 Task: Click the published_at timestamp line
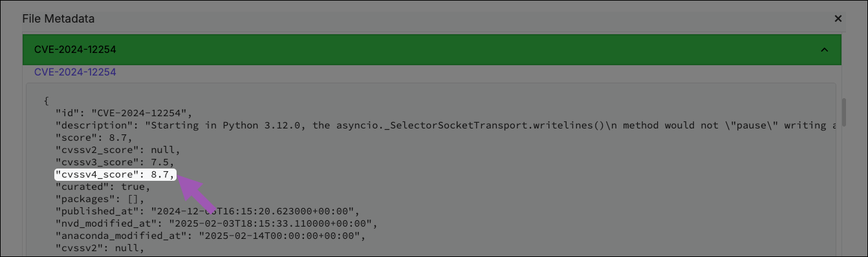(x=207, y=211)
